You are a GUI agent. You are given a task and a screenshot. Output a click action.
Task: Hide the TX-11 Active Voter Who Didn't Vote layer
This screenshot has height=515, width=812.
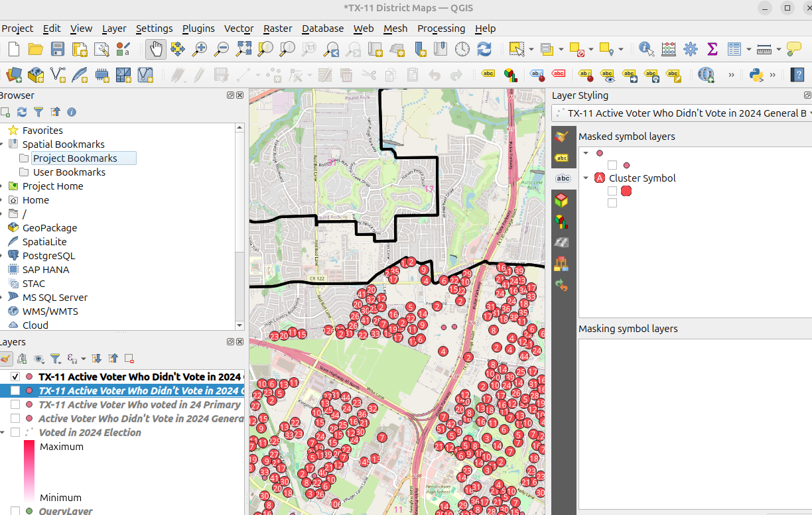click(x=15, y=376)
